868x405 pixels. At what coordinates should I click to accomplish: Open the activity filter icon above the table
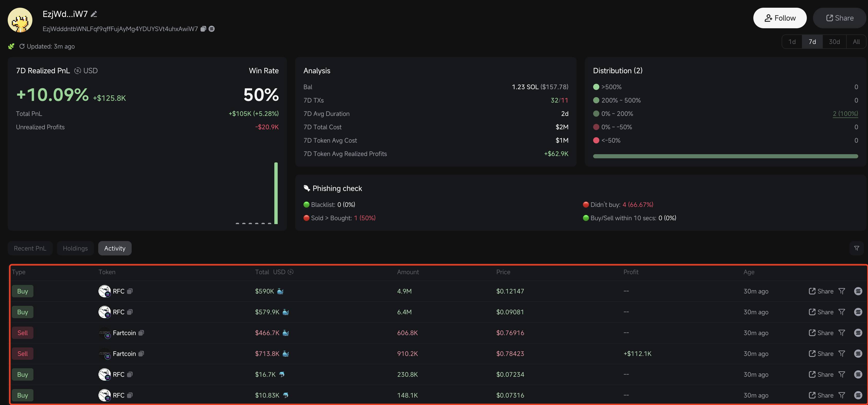point(856,248)
